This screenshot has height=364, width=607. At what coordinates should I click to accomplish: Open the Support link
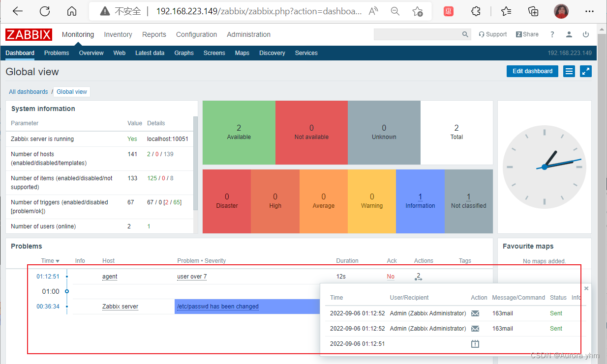[x=493, y=34]
